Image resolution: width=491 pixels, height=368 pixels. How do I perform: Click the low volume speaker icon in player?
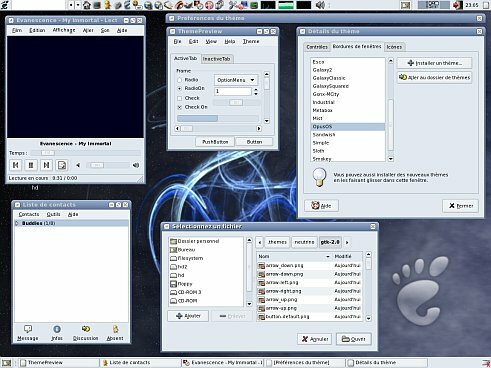pyautogui.click(x=78, y=165)
